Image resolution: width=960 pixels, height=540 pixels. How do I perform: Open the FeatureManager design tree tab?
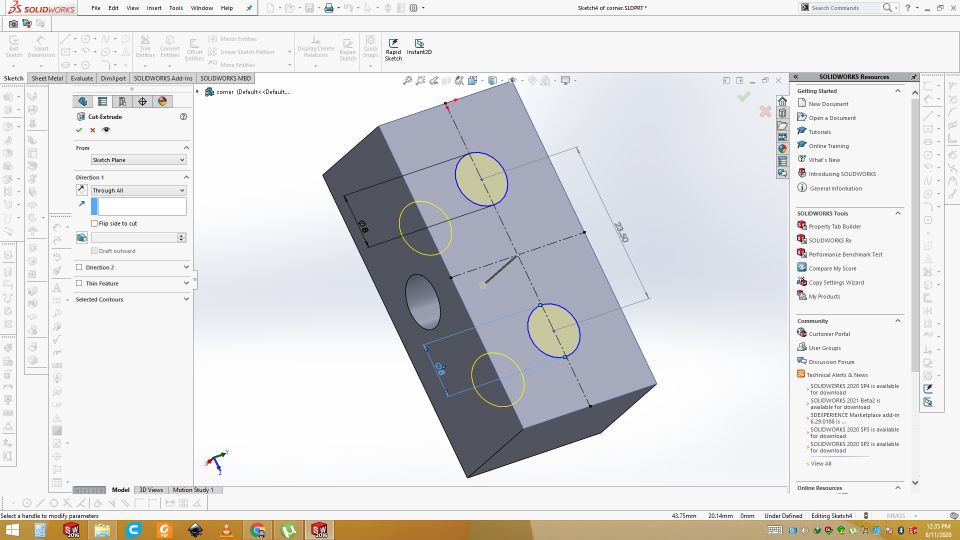click(x=83, y=102)
